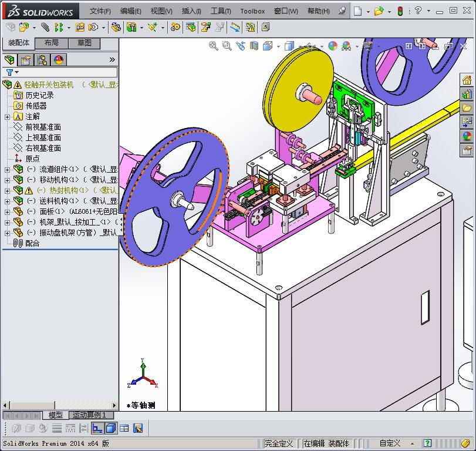Click the Assembly Visualization warning icon
Screen dimensions: 476x451
click(251, 28)
